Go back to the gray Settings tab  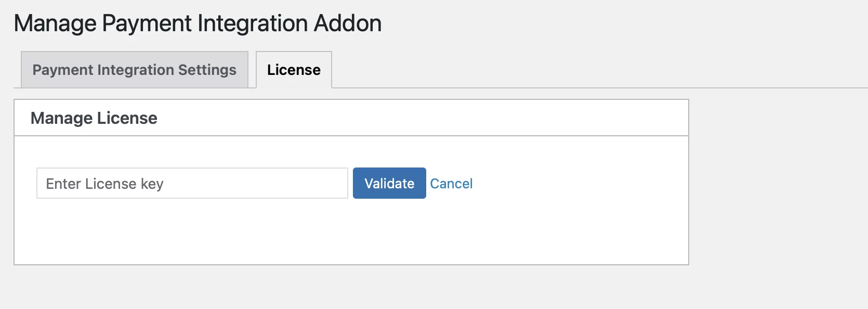tap(134, 70)
